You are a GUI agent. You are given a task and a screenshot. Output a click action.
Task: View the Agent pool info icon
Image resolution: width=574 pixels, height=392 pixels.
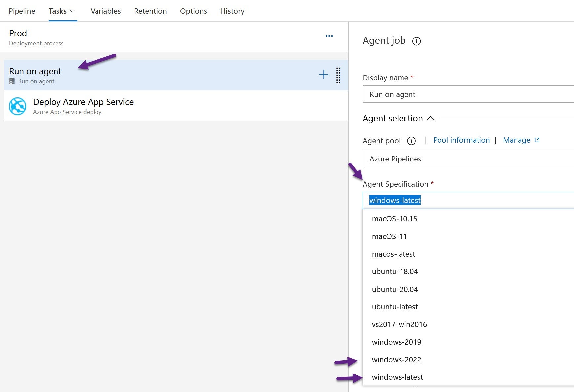click(411, 141)
